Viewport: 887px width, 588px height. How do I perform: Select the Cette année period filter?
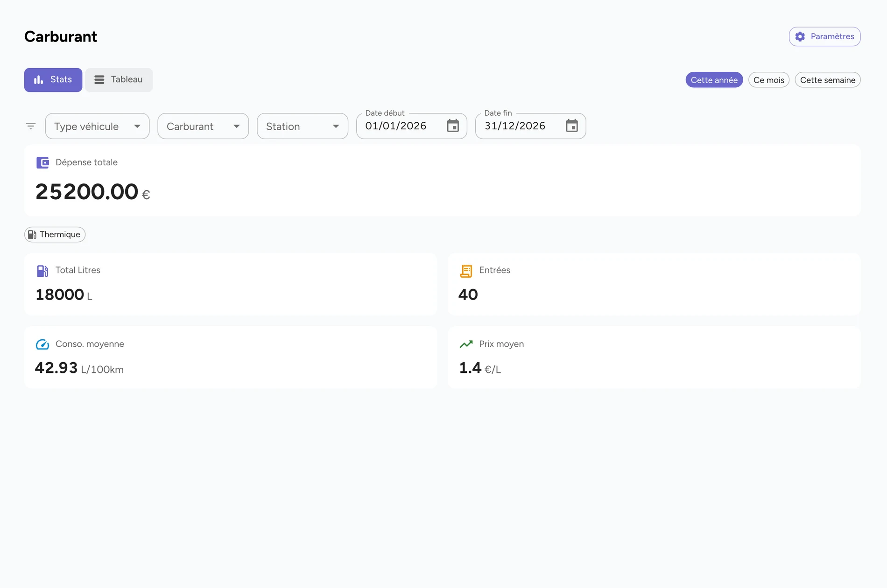[714, 80]
